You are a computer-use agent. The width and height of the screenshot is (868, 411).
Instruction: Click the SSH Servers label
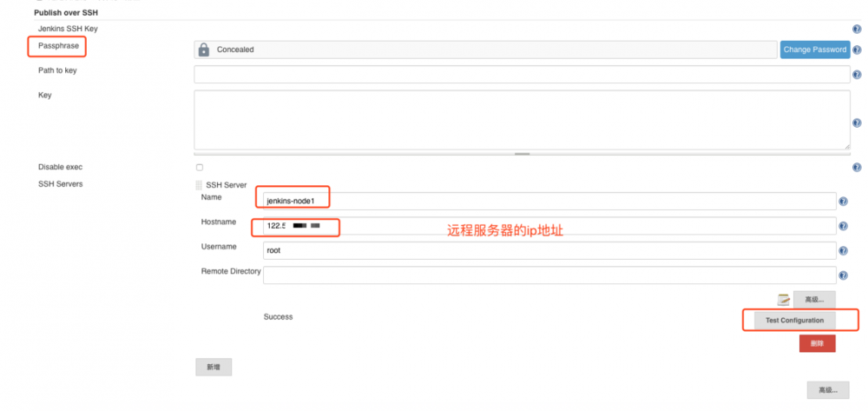[x=61, y=184]
